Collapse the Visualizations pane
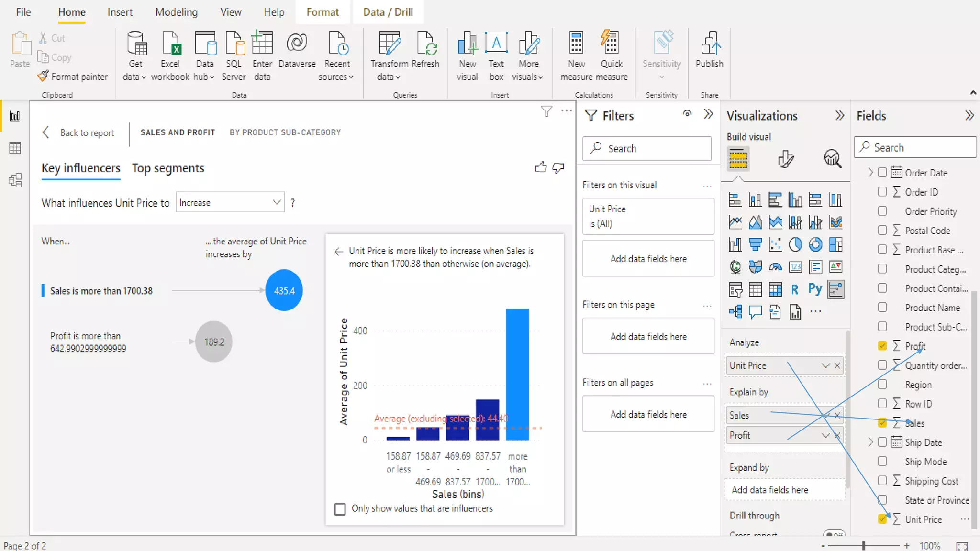980x551 pixels. click(x=839, y=116)
